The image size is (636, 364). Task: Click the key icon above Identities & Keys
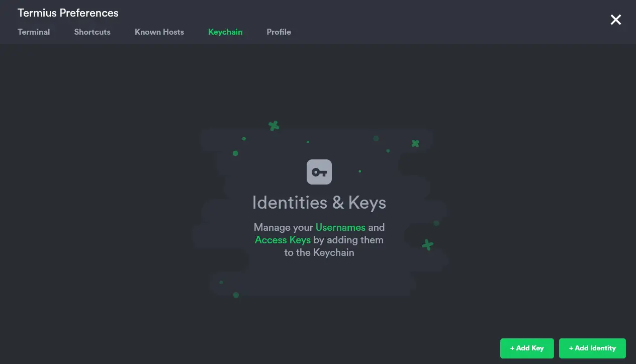(x=319, y=172)
